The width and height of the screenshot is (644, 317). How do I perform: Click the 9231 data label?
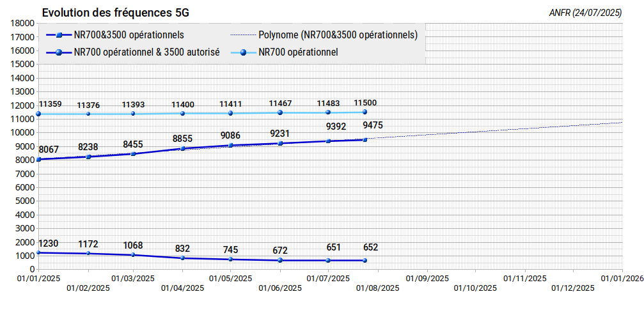click(x=280, y=134)
